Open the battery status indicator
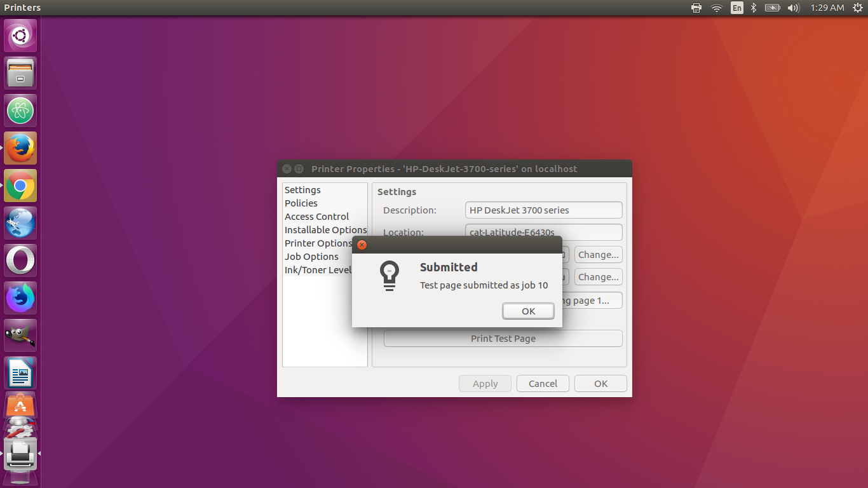 (x=772, y=8)
